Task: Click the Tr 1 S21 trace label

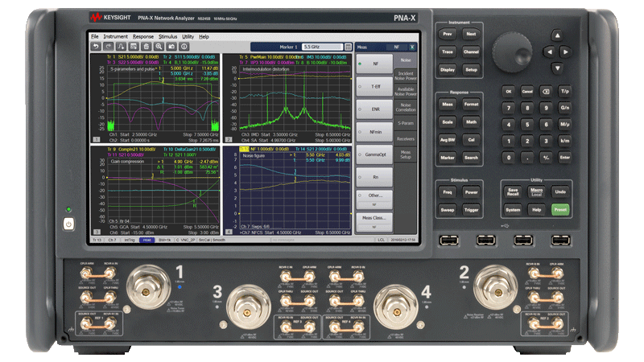Action: (x=133, y=56)
